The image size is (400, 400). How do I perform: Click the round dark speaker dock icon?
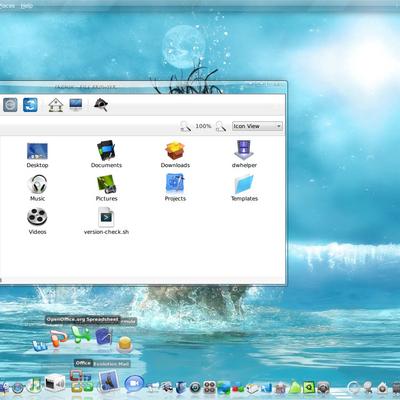point(196,388)
